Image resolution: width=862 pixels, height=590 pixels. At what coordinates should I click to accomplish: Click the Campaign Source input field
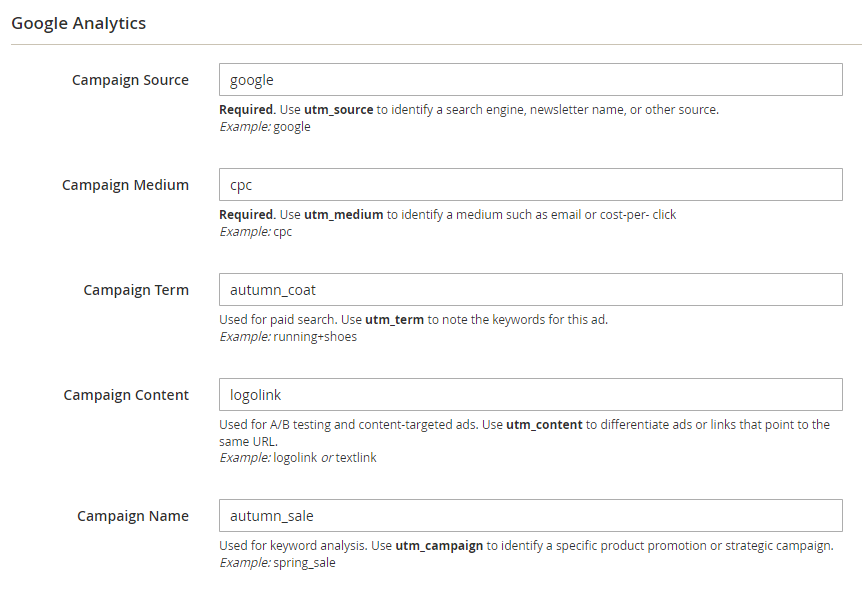click(531, 80)
